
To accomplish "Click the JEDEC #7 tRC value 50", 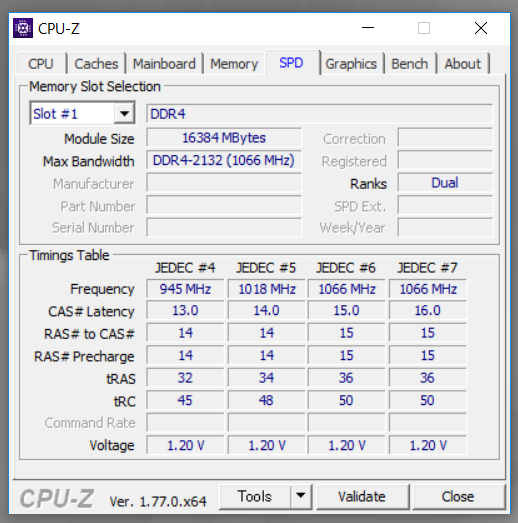I will [x=428, y=400].
